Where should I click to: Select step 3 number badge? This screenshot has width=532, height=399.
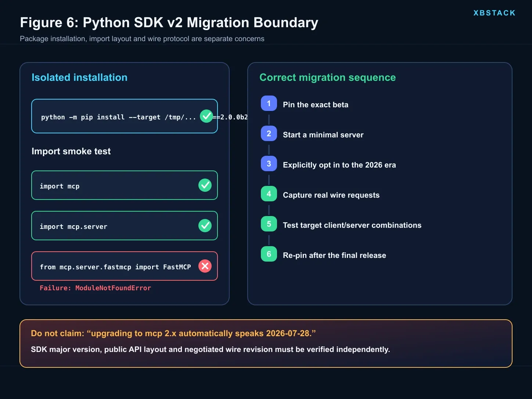tap(269, 164)
